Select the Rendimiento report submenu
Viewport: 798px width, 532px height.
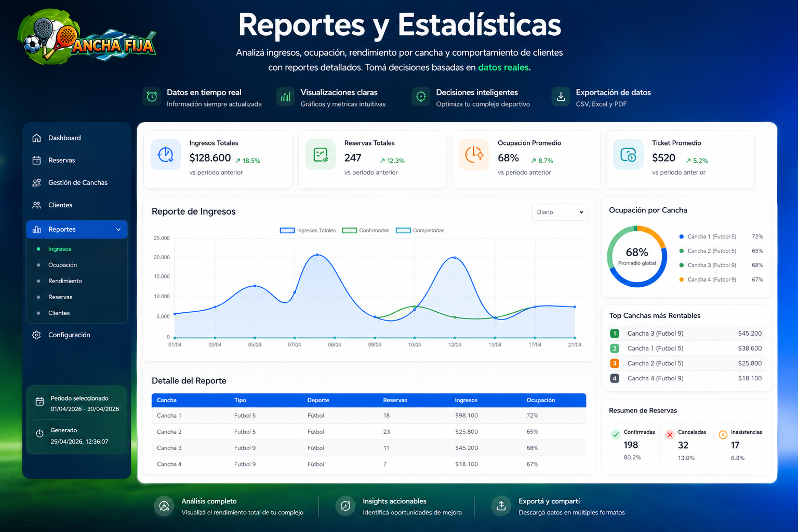click(x=65, y=281)
